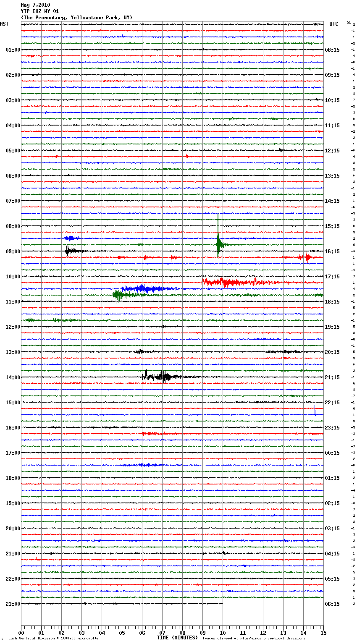Click the station location 'The Promontory, Yellowstone Park, WY'
This screenshot has height=644, width=357.
click(76, 18)
